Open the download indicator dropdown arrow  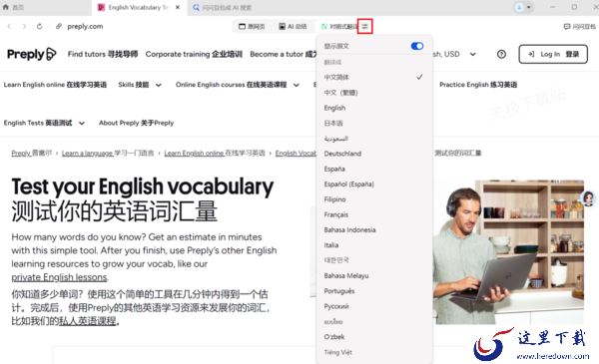click(x=529, y=7)
